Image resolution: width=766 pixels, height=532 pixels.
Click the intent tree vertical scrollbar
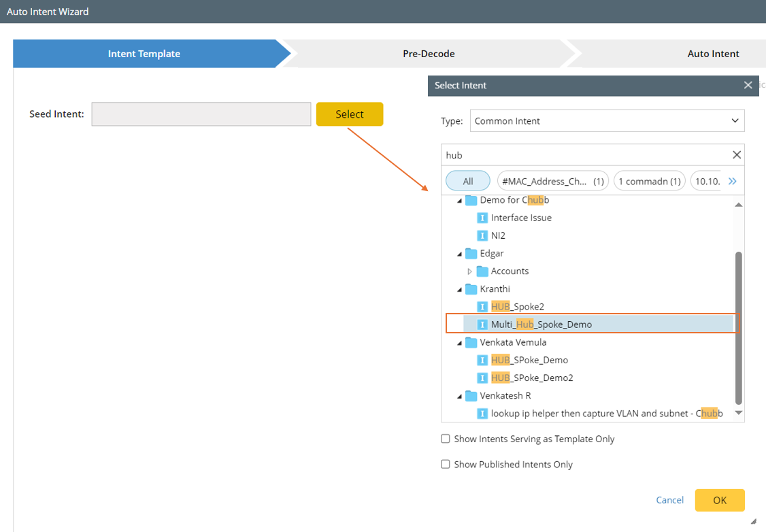[738, 327]
